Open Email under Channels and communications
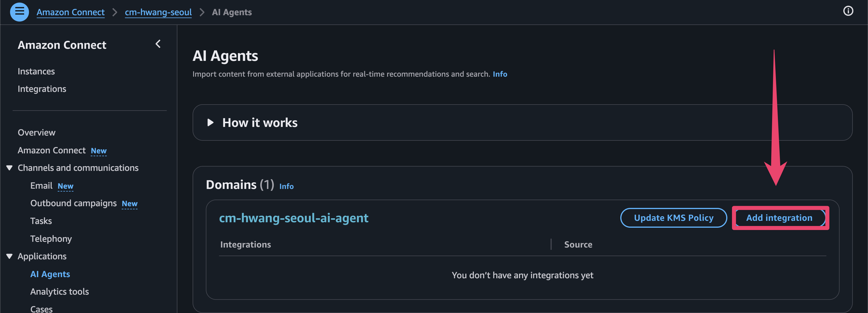Image resolution: width=868 pixels, height=313 pixels. 41,186
